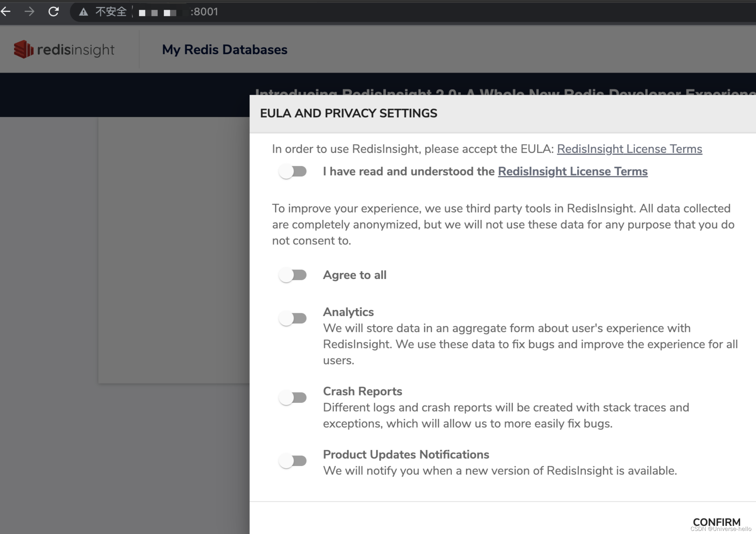Turn on the Agree to all switch
756x534 pixels.
click(293, 275)
